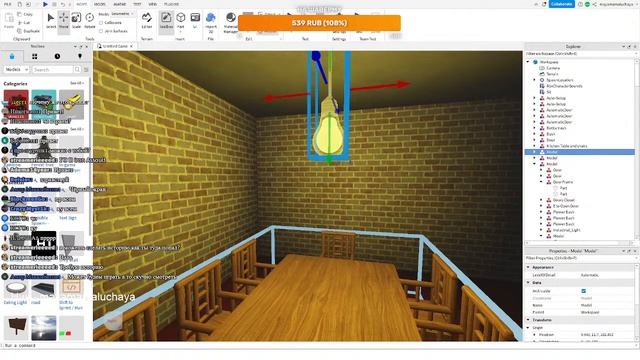Open the Material Manager
The width and height of the screenshot is (640, 360).
pyautogui.click(x=231, y=22)
